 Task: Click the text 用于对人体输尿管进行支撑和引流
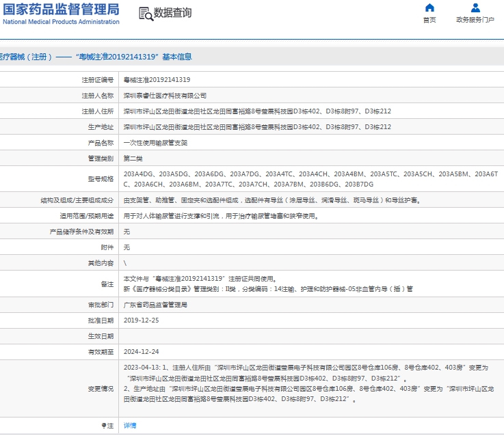[x=172, y=216]
